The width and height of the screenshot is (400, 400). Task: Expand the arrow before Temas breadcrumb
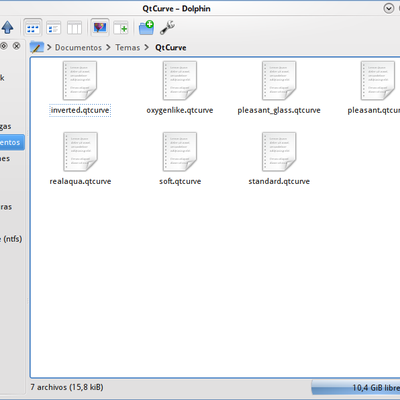[x=108, y=47]
